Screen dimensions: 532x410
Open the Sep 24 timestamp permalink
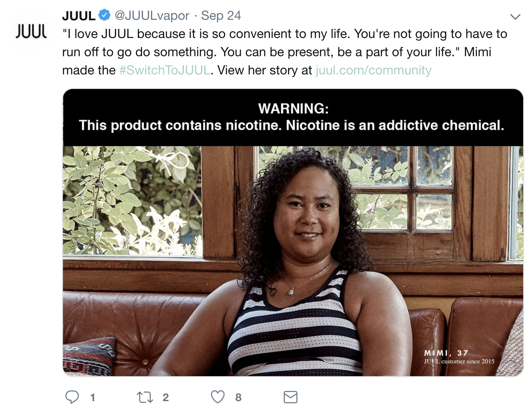point(221,16)
